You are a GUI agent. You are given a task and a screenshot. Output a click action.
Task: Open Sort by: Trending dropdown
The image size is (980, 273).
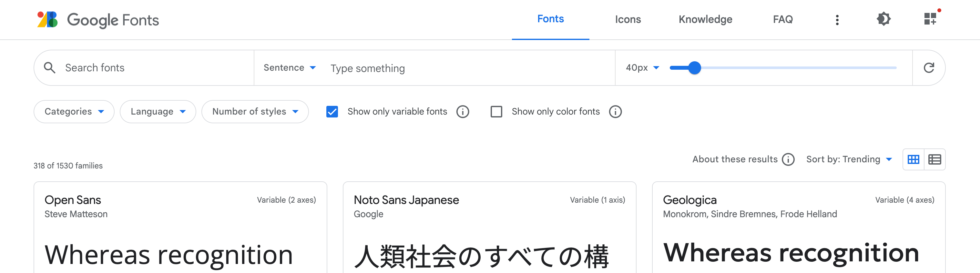(849, 159)
